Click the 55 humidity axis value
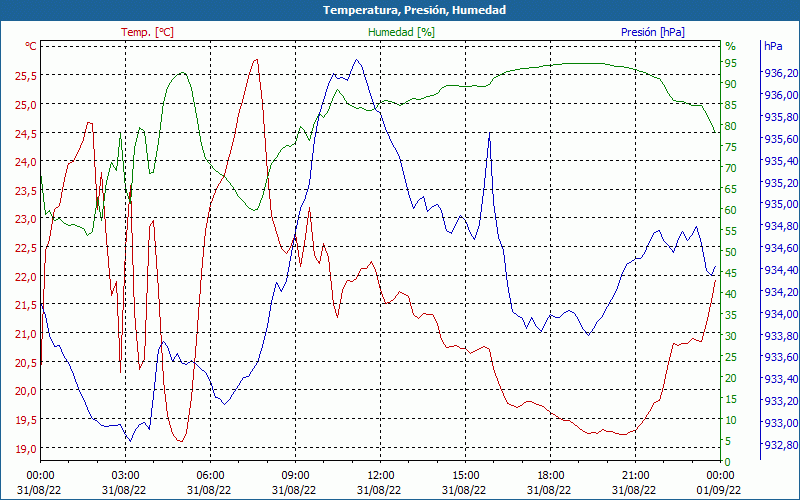800x500 pixels. (731, 231)
